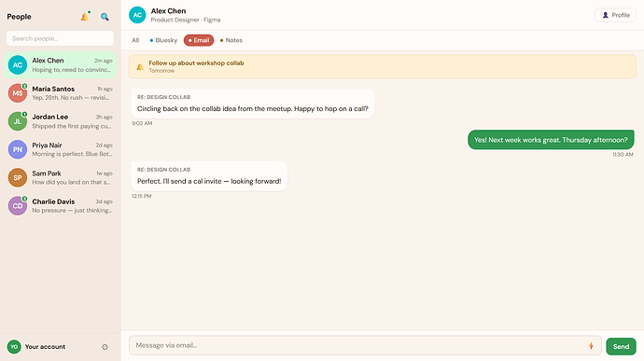This screenshot has width=644, height=361.
Task: Click the YO account avatar
Action: coord(14,347)
